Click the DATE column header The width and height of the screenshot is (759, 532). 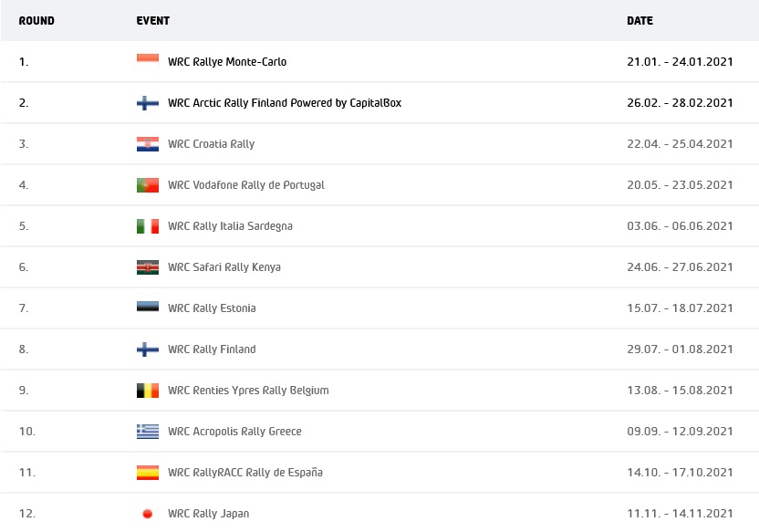pos(639,21)
